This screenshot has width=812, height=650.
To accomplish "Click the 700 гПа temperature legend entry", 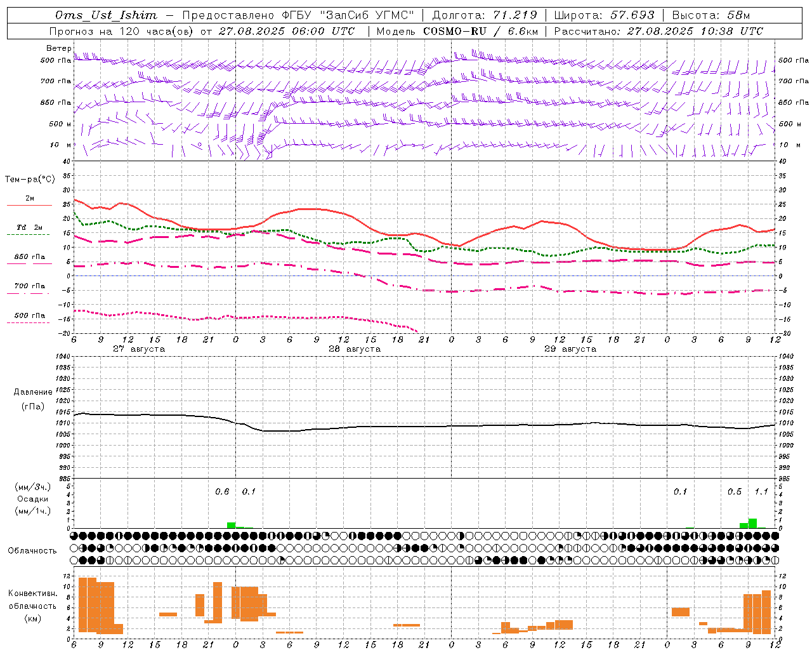I will click(29, 286).
